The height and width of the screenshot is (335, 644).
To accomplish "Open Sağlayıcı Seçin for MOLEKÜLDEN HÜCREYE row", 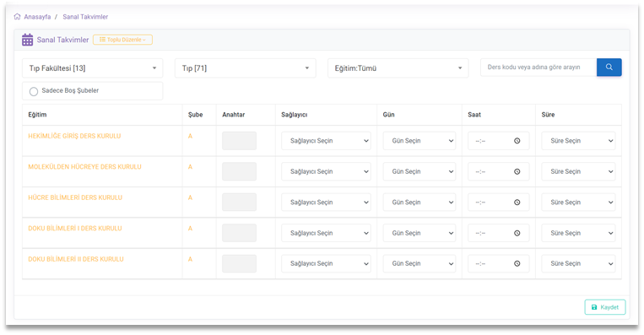I will tap(326, 171).
